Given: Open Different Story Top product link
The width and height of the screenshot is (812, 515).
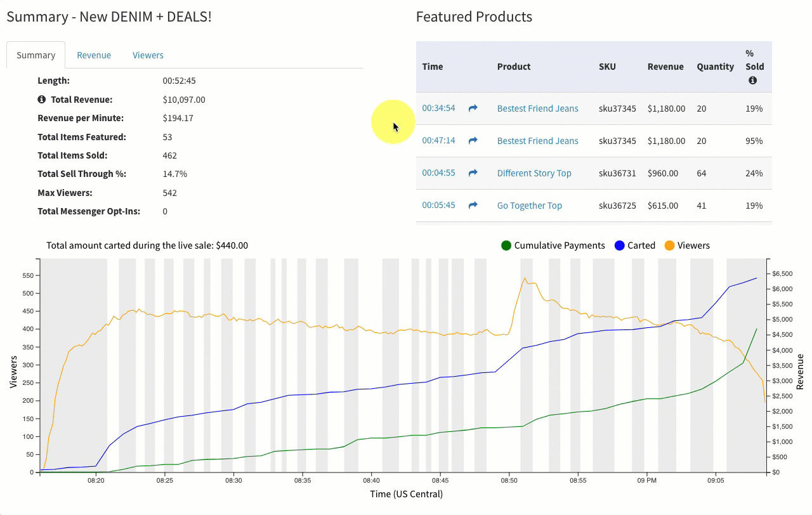Looking at the screenshot, I should [534, 173].
